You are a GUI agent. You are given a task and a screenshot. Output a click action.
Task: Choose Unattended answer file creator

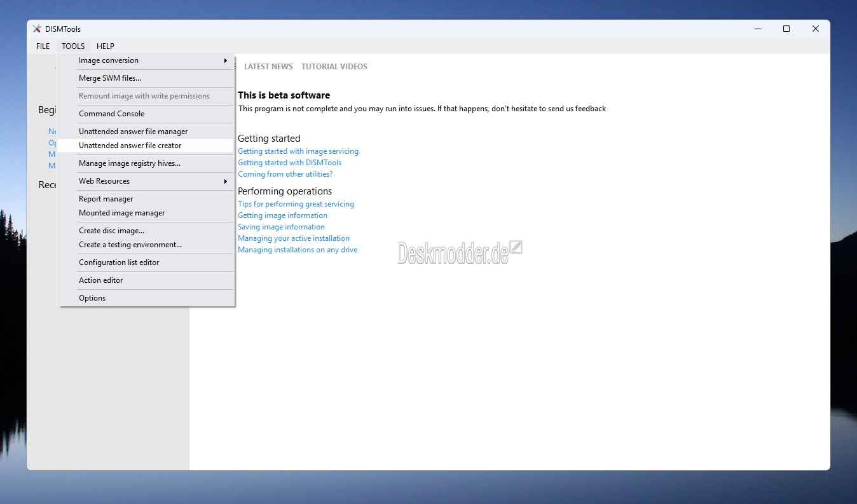point(146,146)
